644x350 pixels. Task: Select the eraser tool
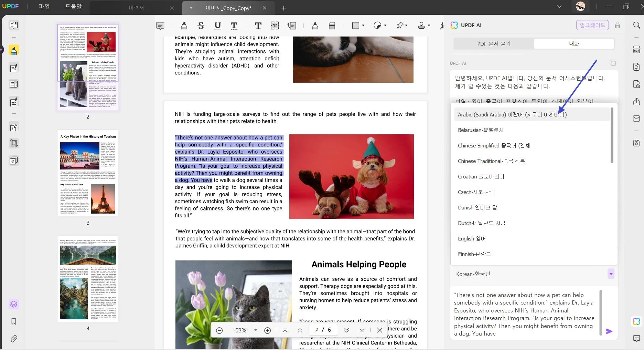click(x=332, y=25)
